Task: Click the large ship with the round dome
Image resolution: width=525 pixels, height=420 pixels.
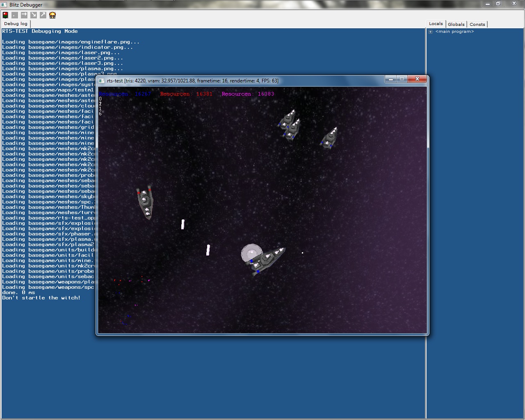Action: pos(263,259)
